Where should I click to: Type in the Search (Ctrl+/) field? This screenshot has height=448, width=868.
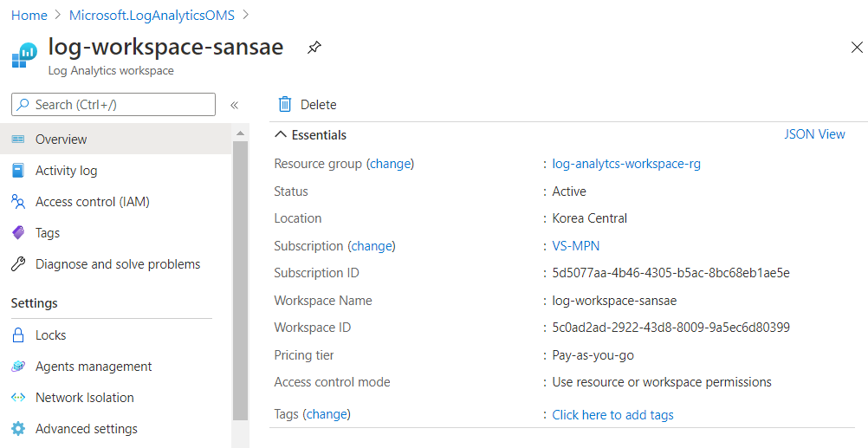[121, 105]
